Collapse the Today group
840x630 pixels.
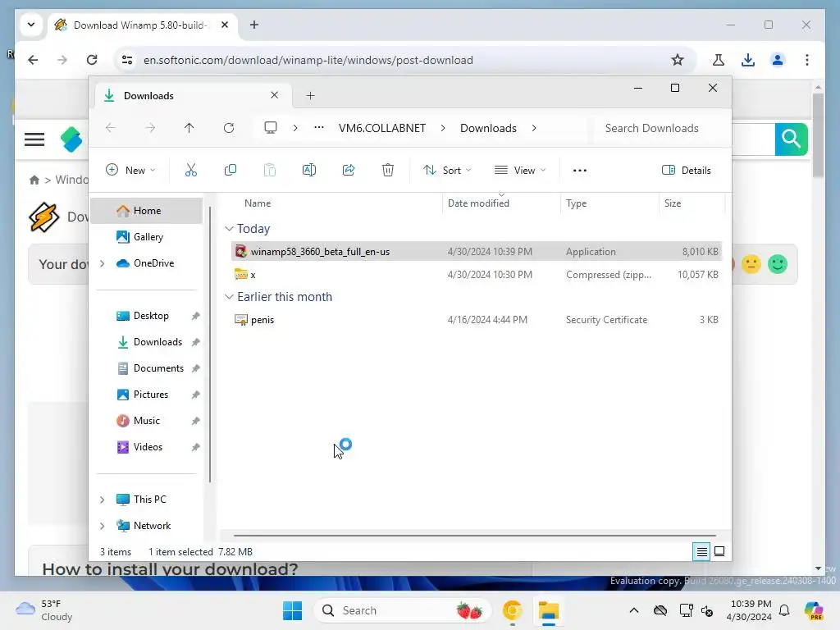point(229,229)
